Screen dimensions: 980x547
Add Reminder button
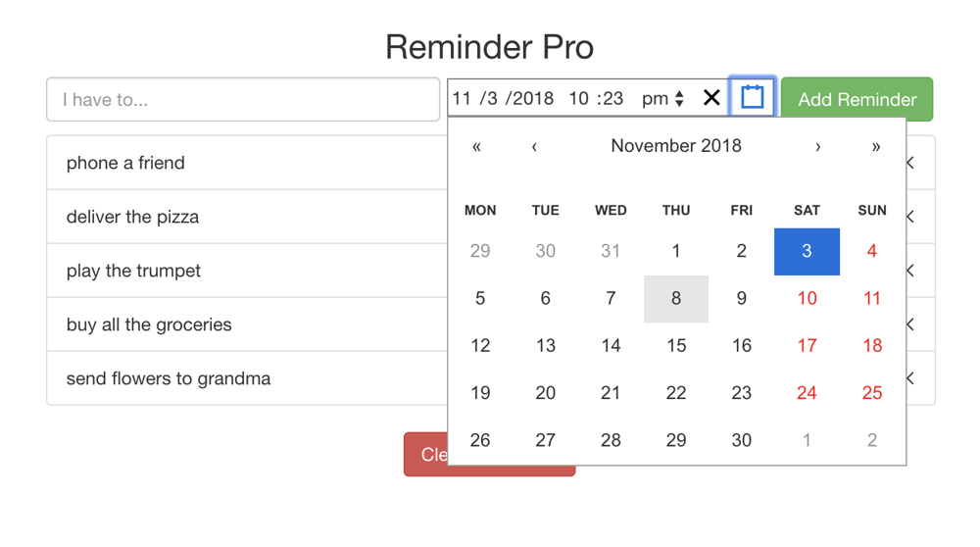coord(857,99)
